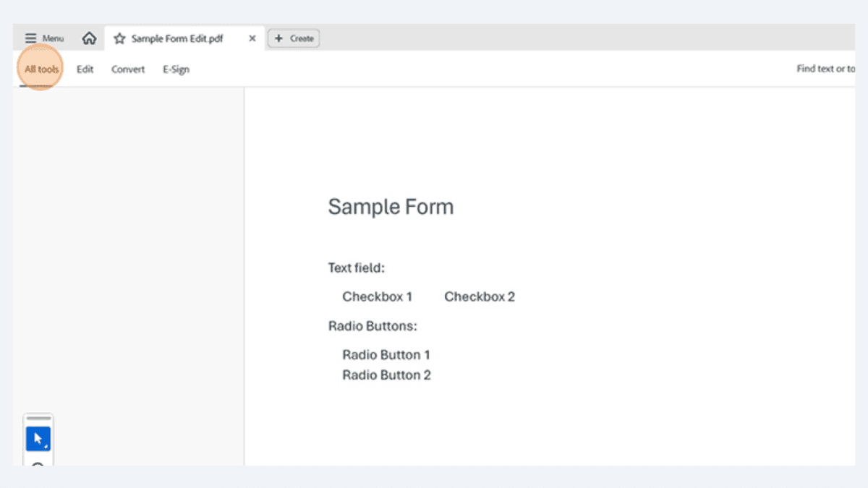Image resolution: width=868 pixels, height=488 pixels.
Task: Click the Radio Button 1 text on the page
Action: pyautogui.click(x=386, y=355)
